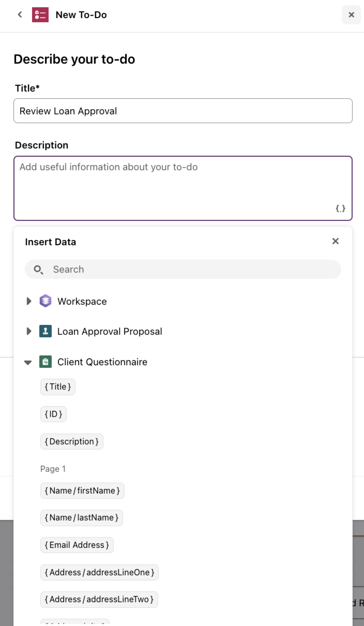Image resolution: width=364 pixels, height=626 pixels.
Task: Click the curly-braces insert data icon
Action: 340,208
